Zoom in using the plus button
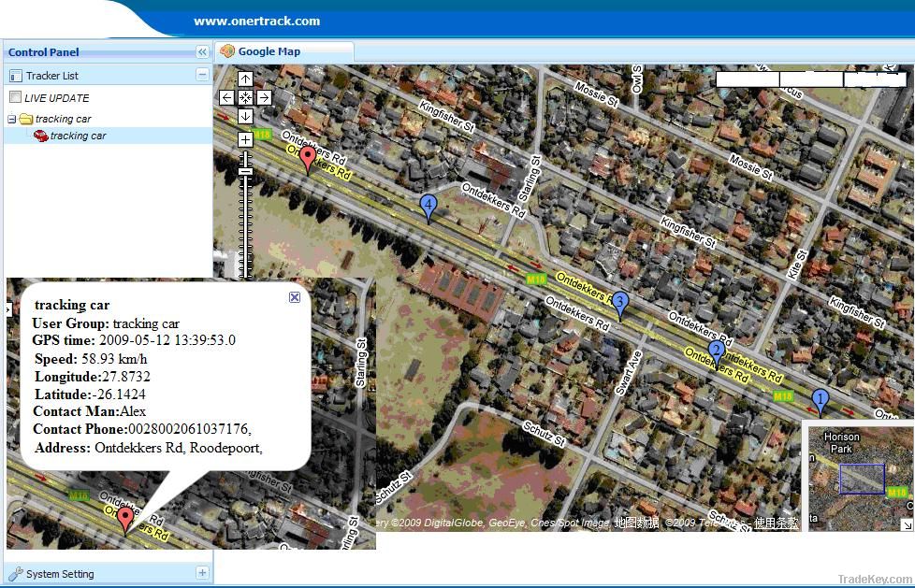Viewport: 915px width, 588px height. [245, 139]
